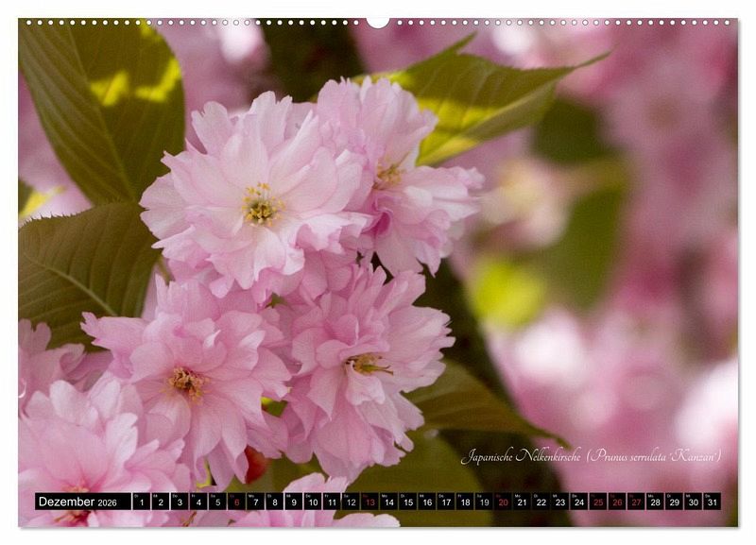Select the red-marked day 27
This screenshot has height=545, width=756.
point(636,502)
